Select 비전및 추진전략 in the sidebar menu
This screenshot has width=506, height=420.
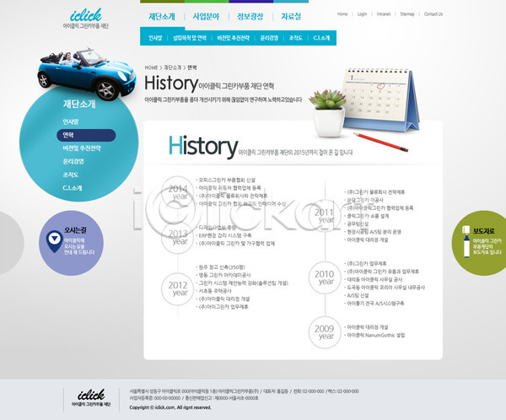(82, 148)
